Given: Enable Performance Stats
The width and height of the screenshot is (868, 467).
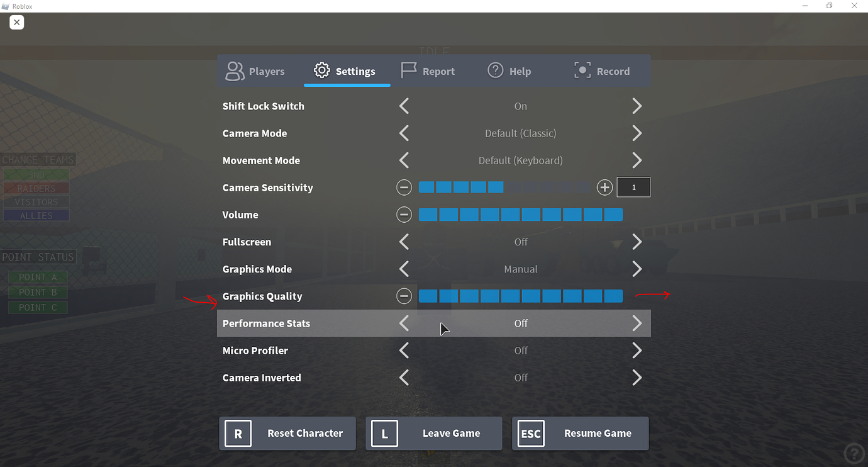Looking at the screenshot, I should [637, 323].
